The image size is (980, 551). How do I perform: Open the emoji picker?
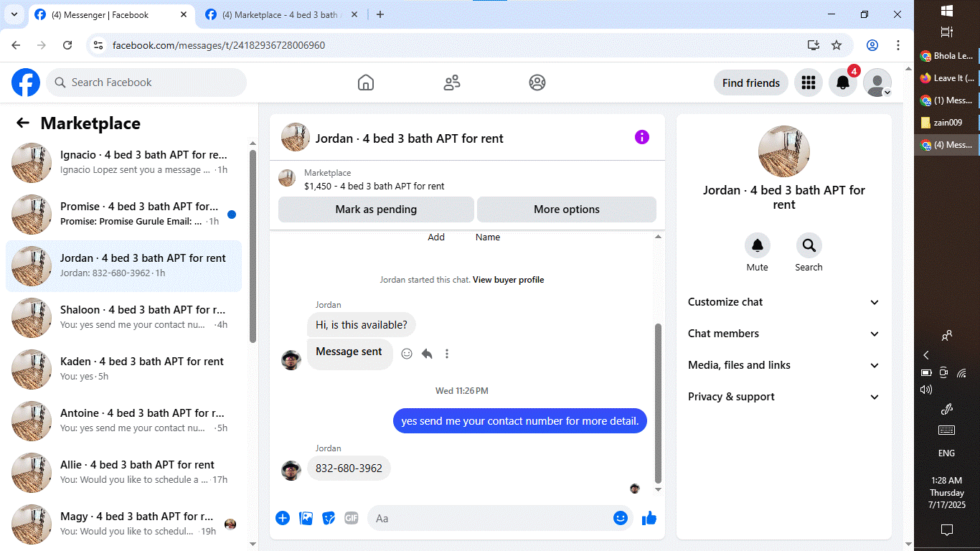pyautogui.click(x=621, y=518)
